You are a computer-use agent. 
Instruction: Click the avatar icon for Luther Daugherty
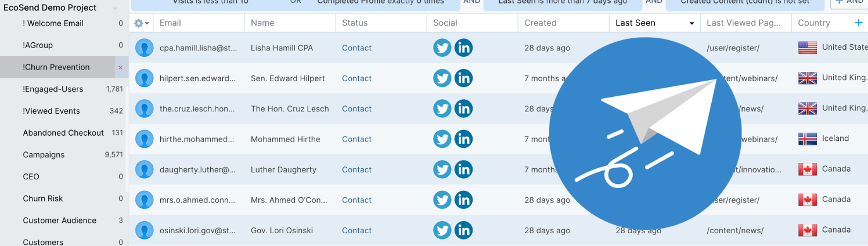tap(144, 169)
